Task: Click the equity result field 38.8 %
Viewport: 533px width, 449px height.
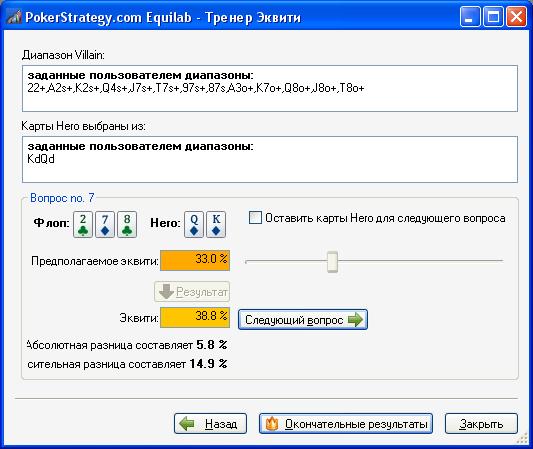Action: tap(195, 317)
